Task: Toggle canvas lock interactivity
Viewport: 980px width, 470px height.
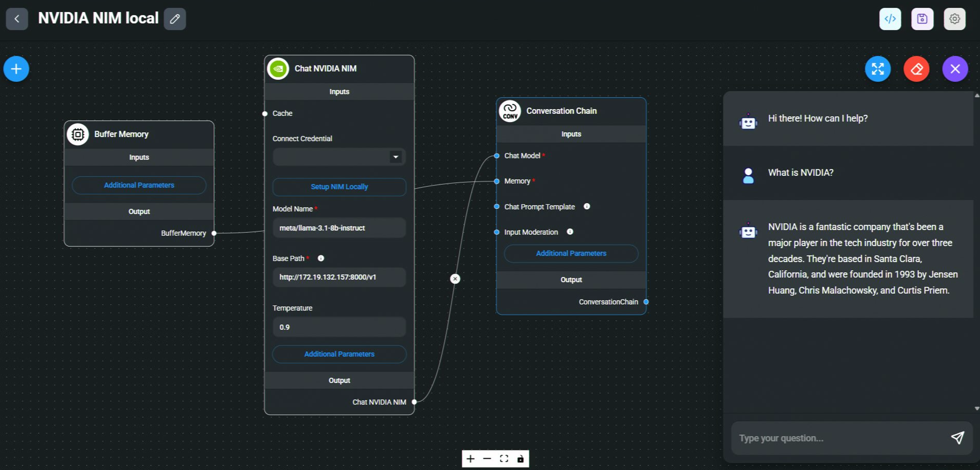Action: click(x=520, y=459)
